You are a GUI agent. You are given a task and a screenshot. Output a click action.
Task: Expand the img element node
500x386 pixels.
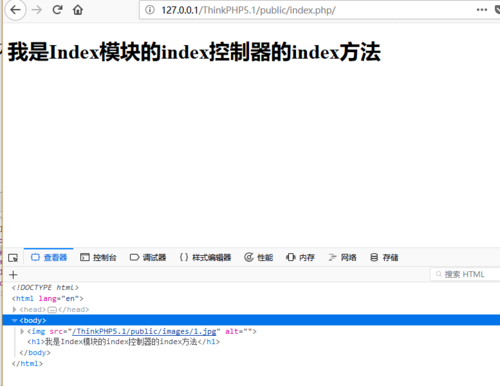(x=22, y=331)
